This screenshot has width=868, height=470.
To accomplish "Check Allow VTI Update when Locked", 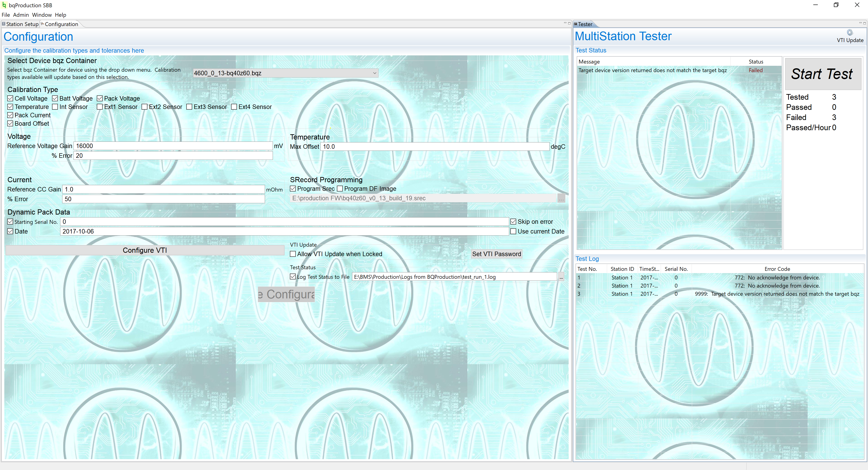I will (x=293, y=254).
